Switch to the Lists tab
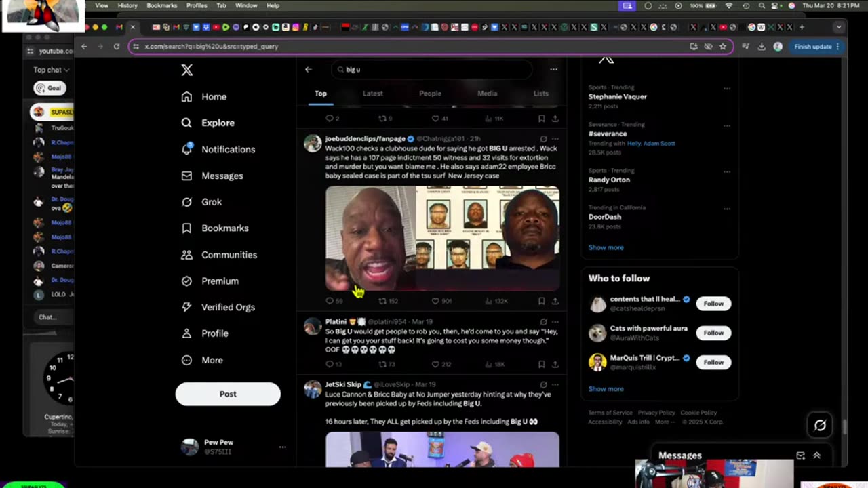This screenshot has height=488, width=868. pos(540,94)
